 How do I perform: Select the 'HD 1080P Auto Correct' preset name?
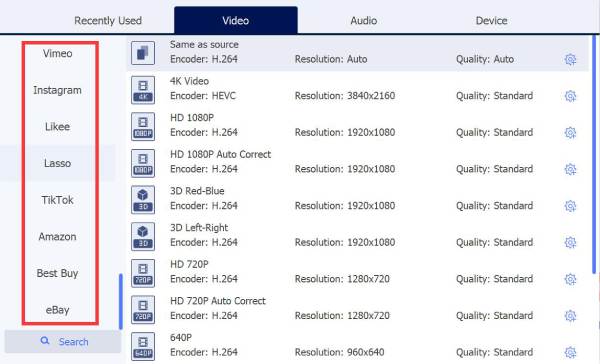click(x=220, y=154)
